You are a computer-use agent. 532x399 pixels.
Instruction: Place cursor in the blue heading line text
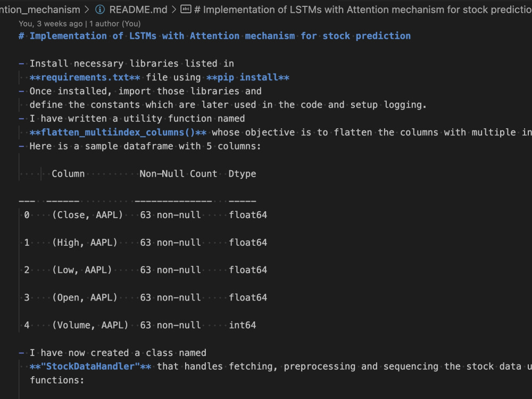point(214,36)
